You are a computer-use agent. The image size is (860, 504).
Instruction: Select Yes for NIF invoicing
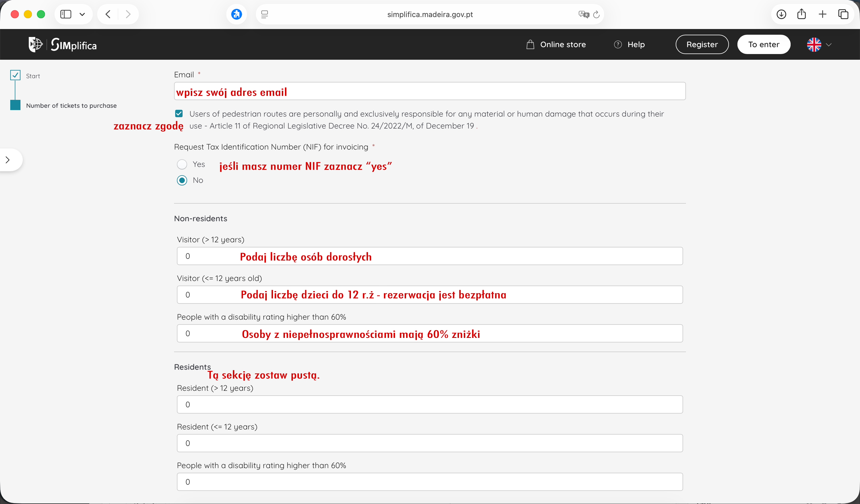pyautogui.click(x=182, y=164)
